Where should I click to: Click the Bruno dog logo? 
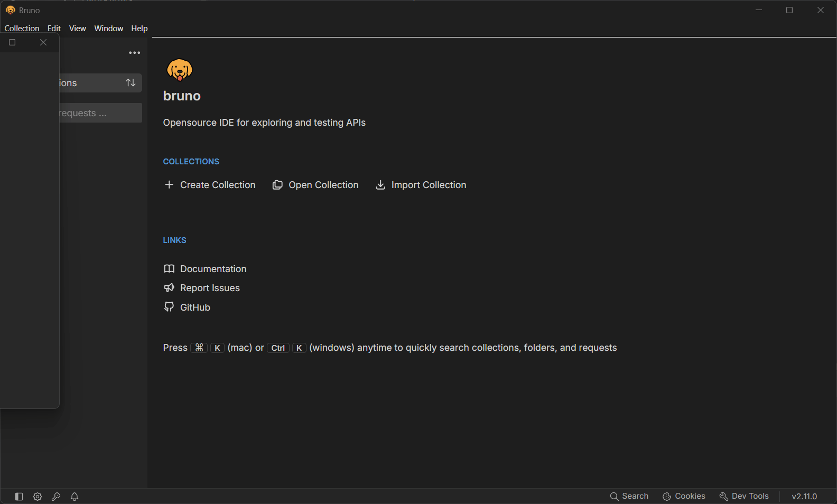(x=180, y=70)
